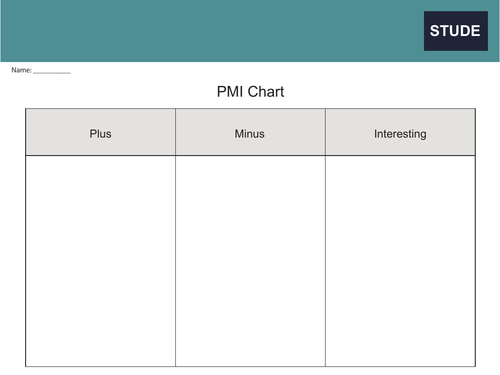The height and width of the screenshot is (375, 500).
Task: Click the blank line after Name
Action: 52,72
